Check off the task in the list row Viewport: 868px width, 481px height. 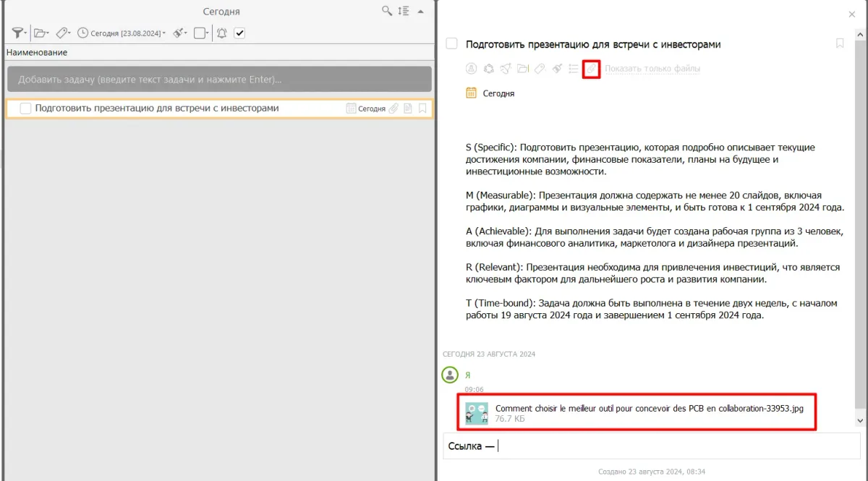(x=25, y=108)
